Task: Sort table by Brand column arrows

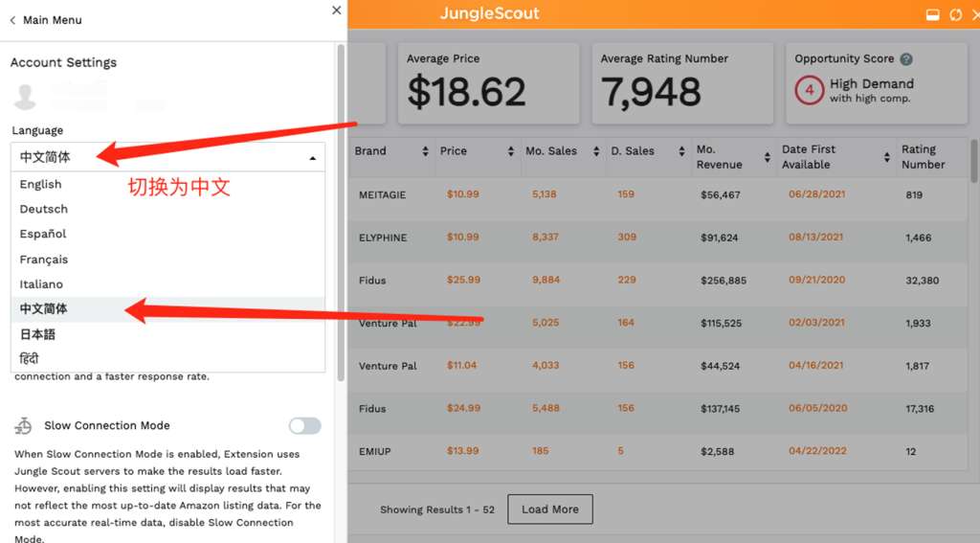Action: (x=425, y=151)
